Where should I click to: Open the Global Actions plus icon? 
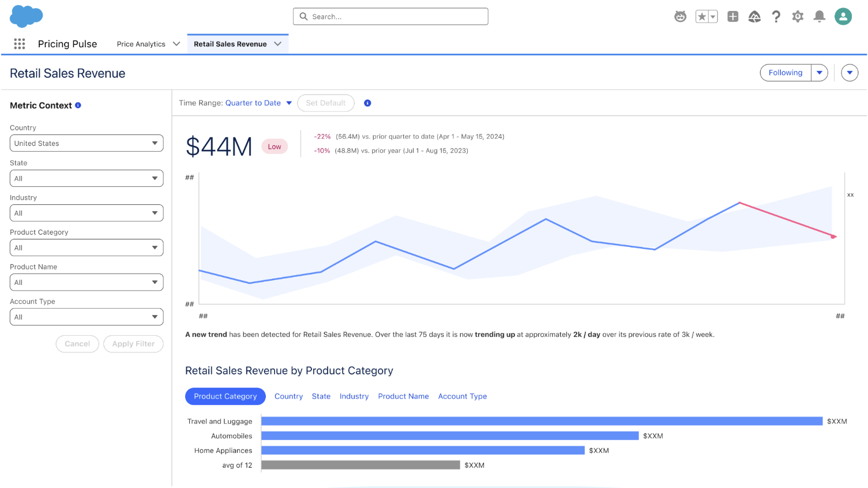pyautogui.click(x=732, y=17)
